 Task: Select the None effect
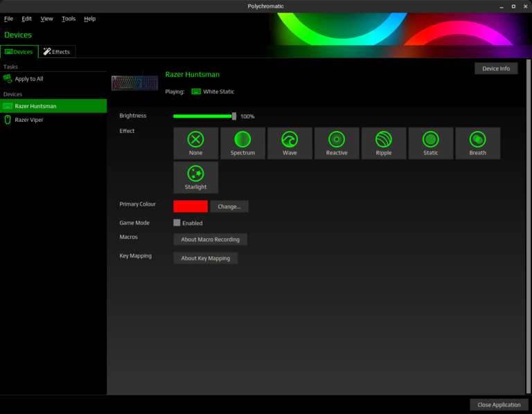[195, 143]
